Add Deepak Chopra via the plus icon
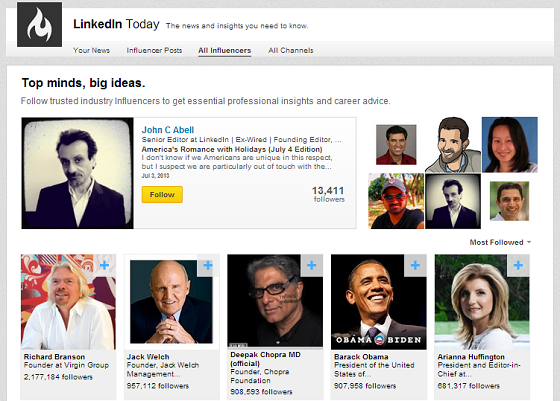 coord(312,265)
